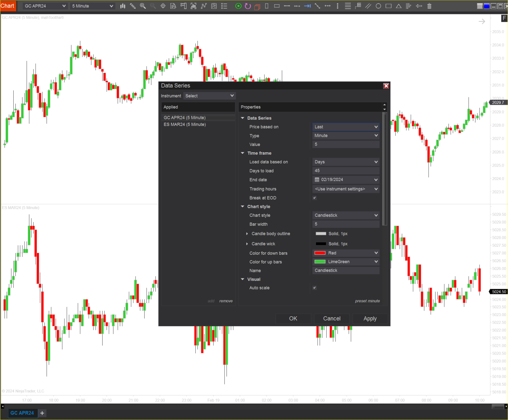Click the zoom out magnifier icon
This screenshot has width=508, height=420.
pyautogui.click(x=153, y=6)
